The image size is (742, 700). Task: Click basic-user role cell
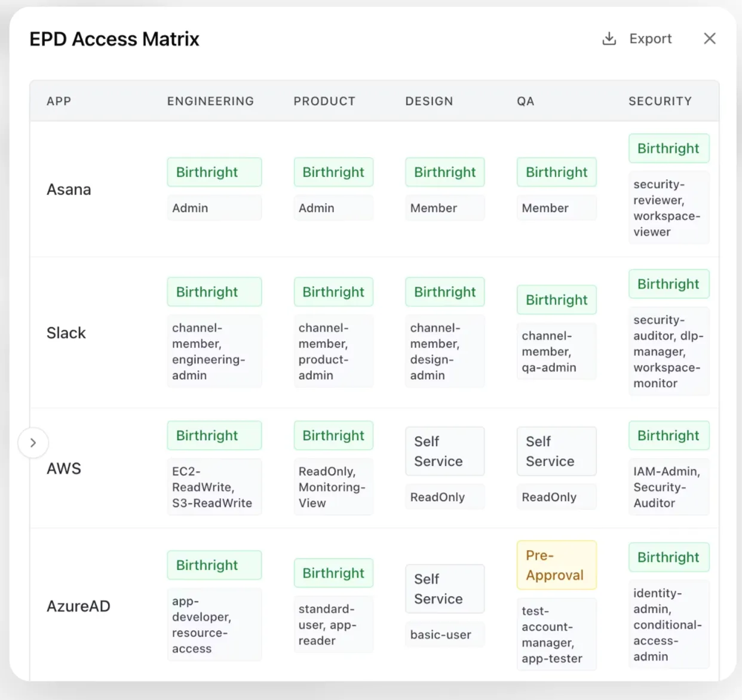[x=445, y=635]
